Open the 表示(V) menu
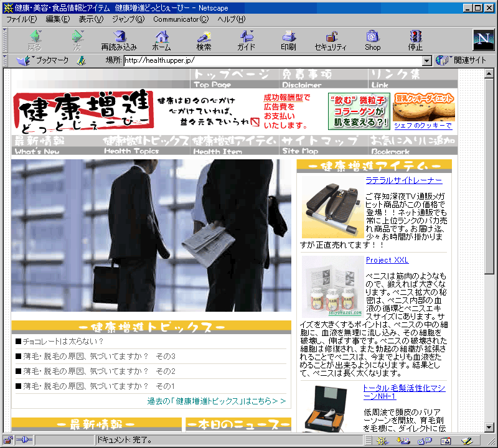498x448 pixels. point(91,19)
